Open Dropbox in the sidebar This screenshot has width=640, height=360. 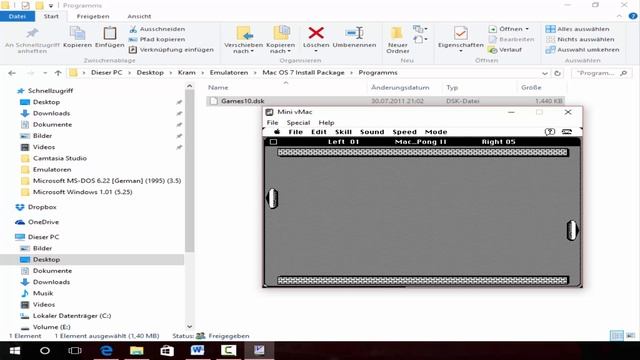(x=42, y=207)
